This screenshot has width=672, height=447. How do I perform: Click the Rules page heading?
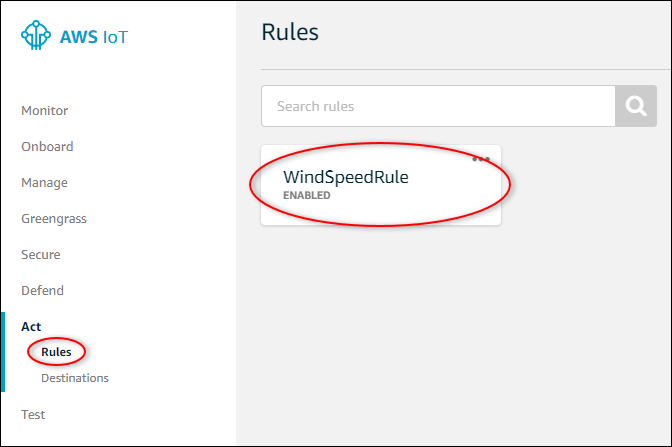(290, 32)
